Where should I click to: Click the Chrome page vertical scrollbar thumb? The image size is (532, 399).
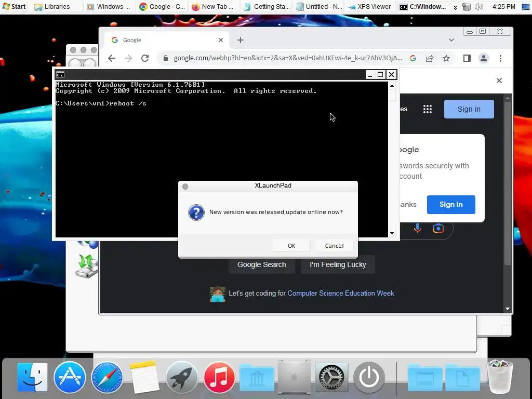coord(508,183)
